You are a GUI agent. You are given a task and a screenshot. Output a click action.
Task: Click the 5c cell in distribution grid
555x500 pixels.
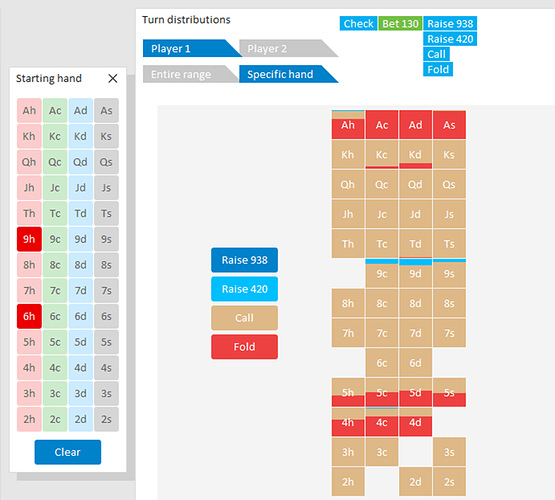click(382, 392)
